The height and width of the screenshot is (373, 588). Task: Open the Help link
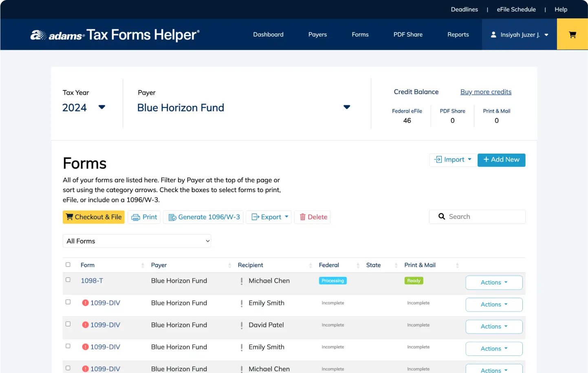[561, 9]
